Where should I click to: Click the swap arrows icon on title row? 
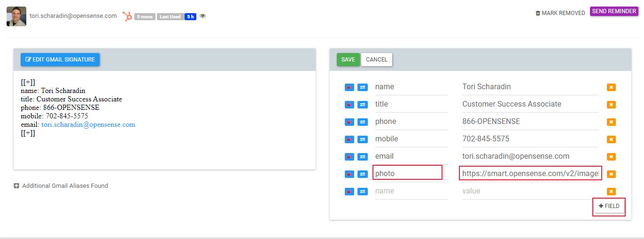(x=363, y=105)
